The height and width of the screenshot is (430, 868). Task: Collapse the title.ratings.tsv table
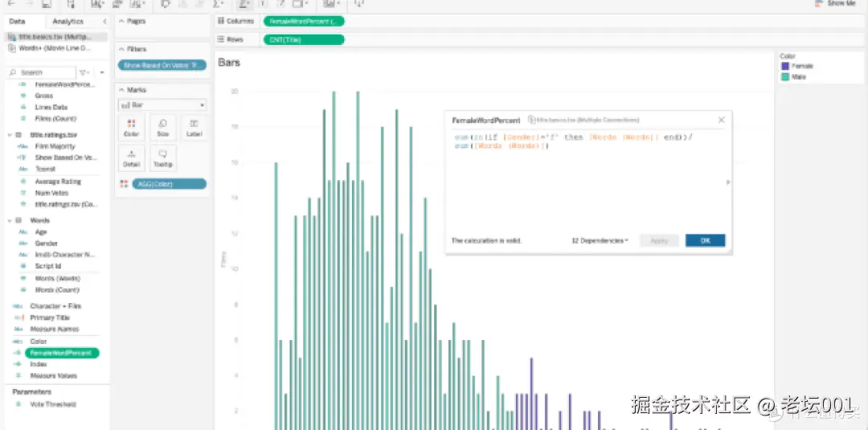10,134
